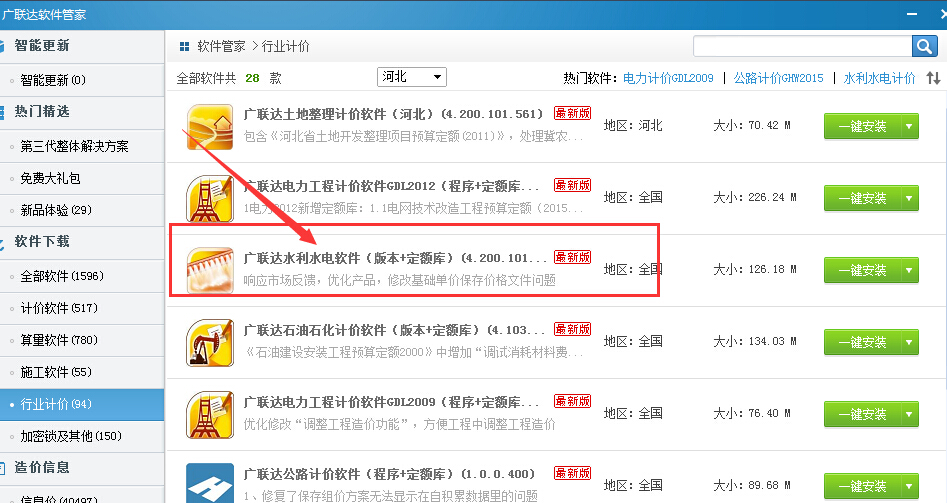Open hot software link 公路计价GHW2015

(778, 78)
